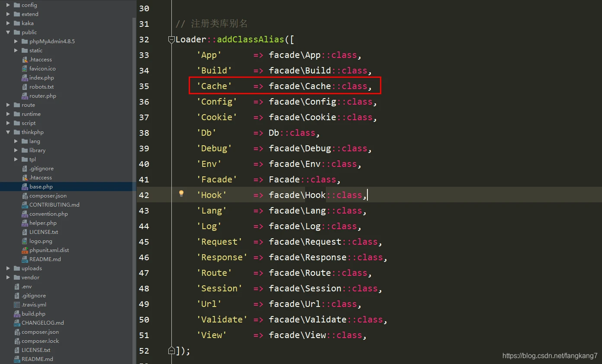Select the .env file in the tree
This screenshot has height=364, width=602.
[x=26, y=287]
